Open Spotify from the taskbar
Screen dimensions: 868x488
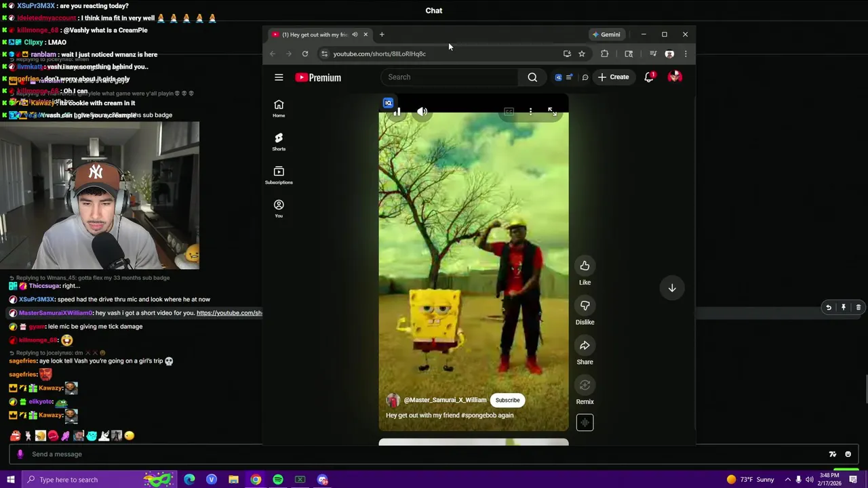[278, 480]
